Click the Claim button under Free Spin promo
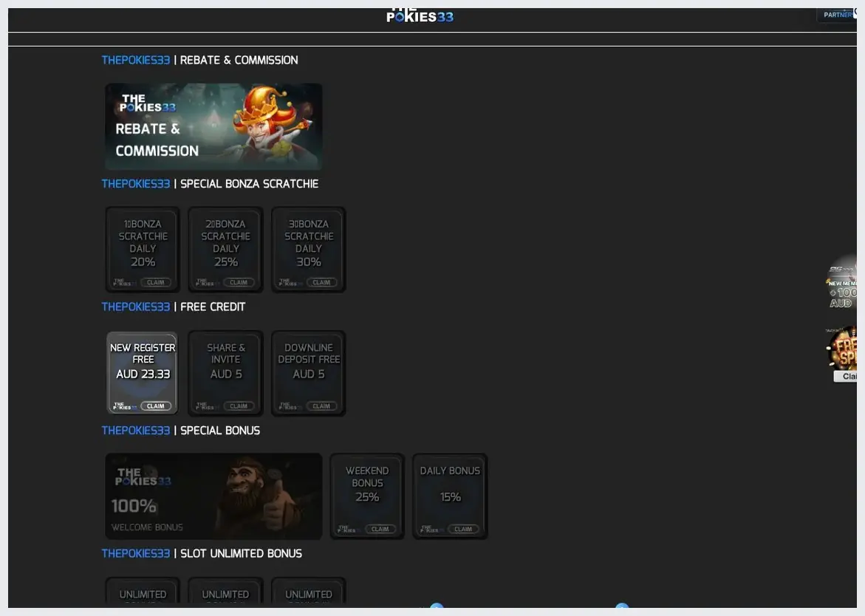 pyautogui.click(x=846, y=376)
